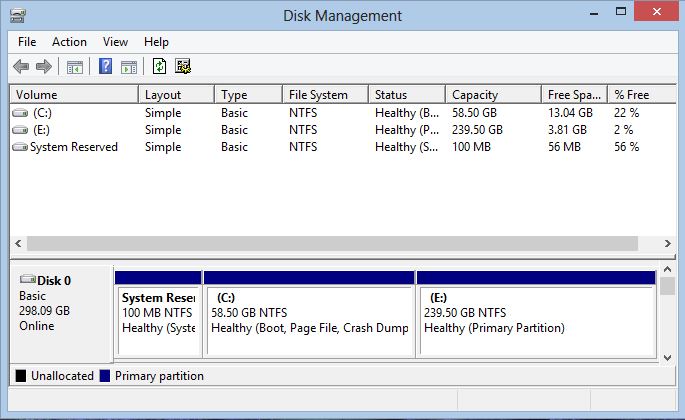Toggle the Show/Hide Action Pane icon
The image size is (685, 420).
[129, 67]
